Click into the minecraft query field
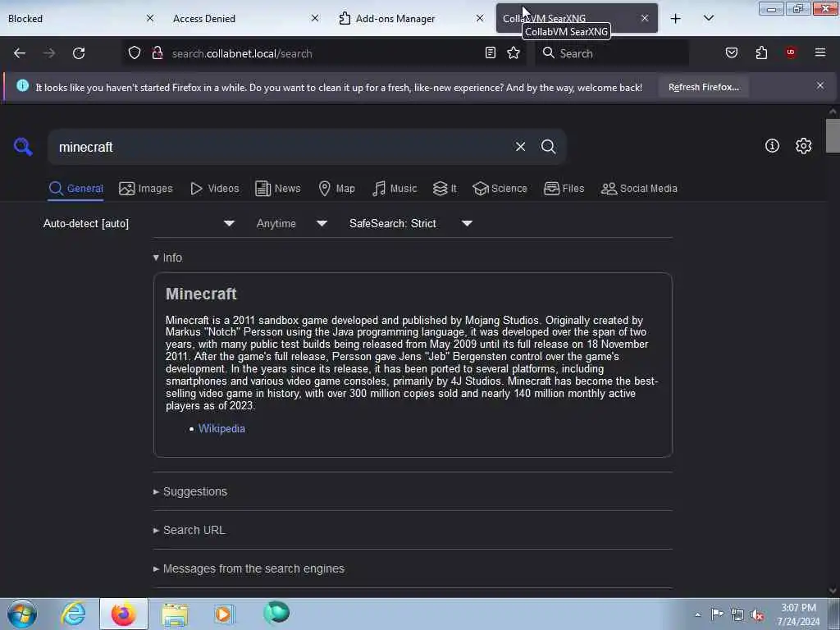The image size is (840, 630). point(283,147)
